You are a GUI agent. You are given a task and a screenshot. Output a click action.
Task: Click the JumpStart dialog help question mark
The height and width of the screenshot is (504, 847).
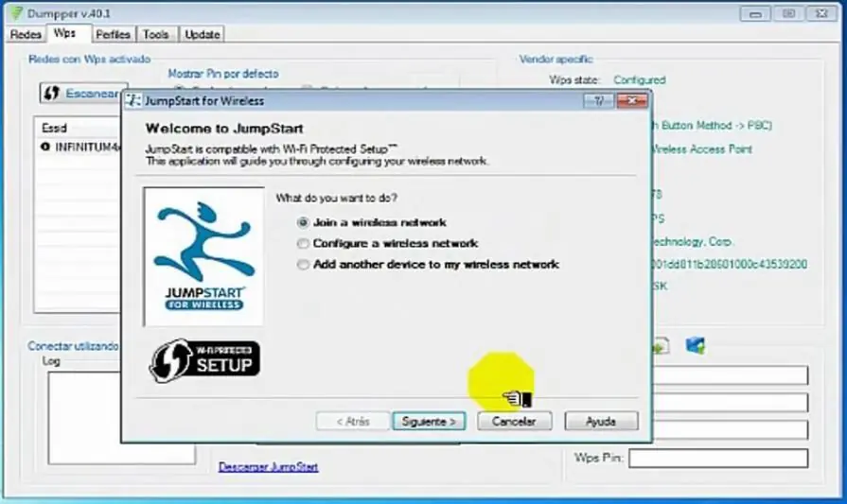click(x=598, y=101)
